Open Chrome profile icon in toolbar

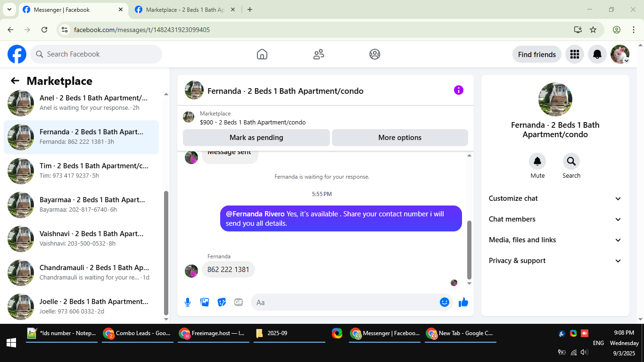pos(617,30)
